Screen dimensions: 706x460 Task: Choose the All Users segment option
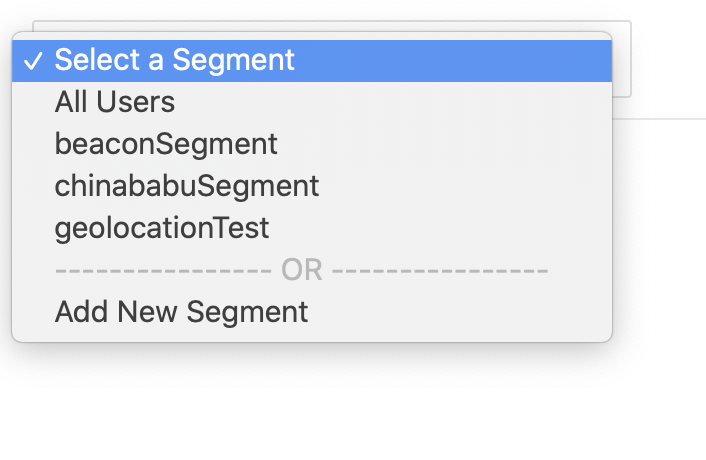pos(115,102)
